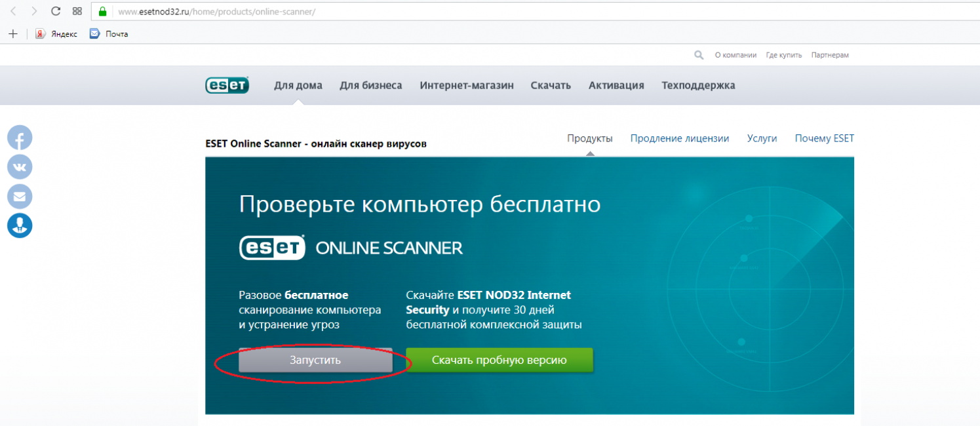This screenshot has width=980, height=426.
Task: Open the speed dial grid icon
Action: click(x=77, y=11)
